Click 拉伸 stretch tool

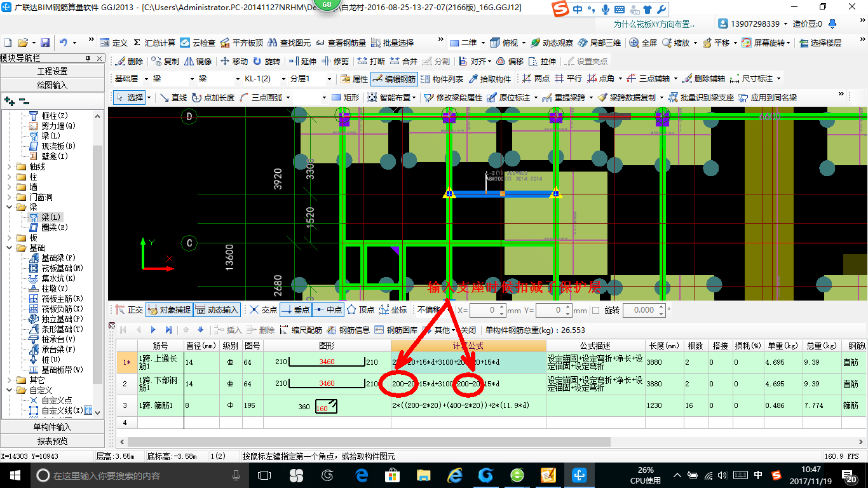542,61
